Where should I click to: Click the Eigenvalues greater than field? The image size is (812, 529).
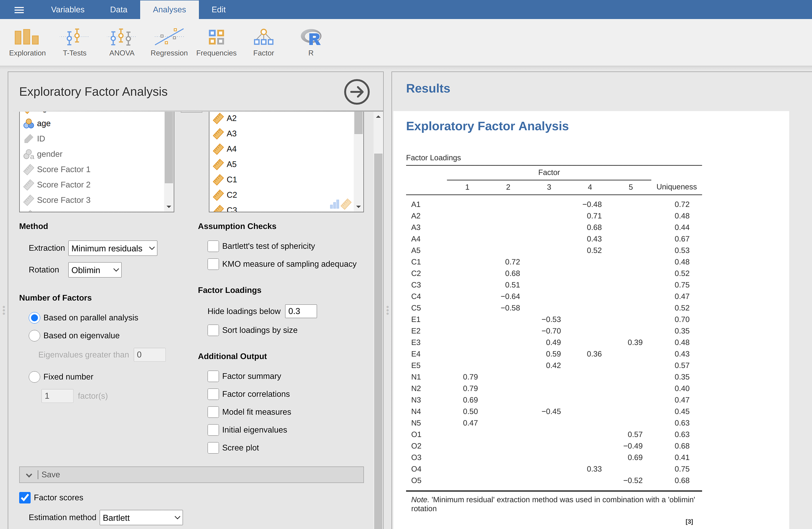[x=150, y=355]
